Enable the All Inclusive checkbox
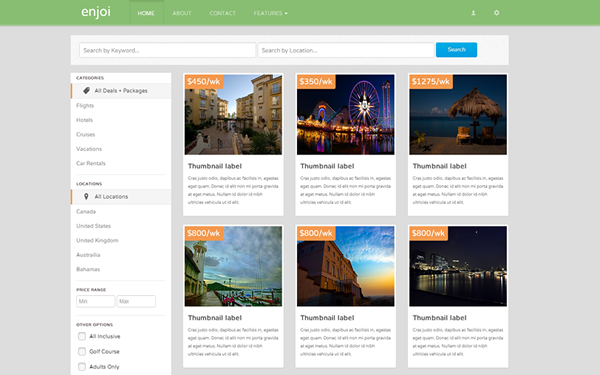Image resolution: width=600 pixels, height=375 pixels. (x=82, y=336)
